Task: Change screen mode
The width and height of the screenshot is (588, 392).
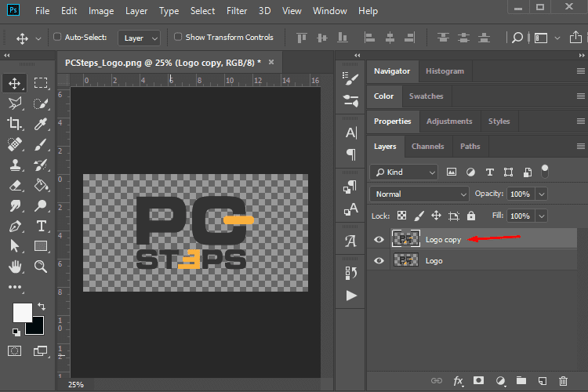Action: click(41, 351)
